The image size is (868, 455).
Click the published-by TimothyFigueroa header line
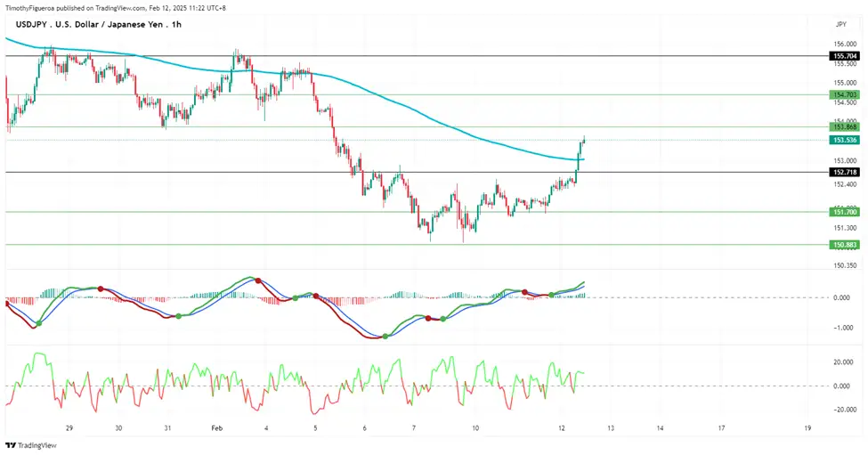coord(116,8)
